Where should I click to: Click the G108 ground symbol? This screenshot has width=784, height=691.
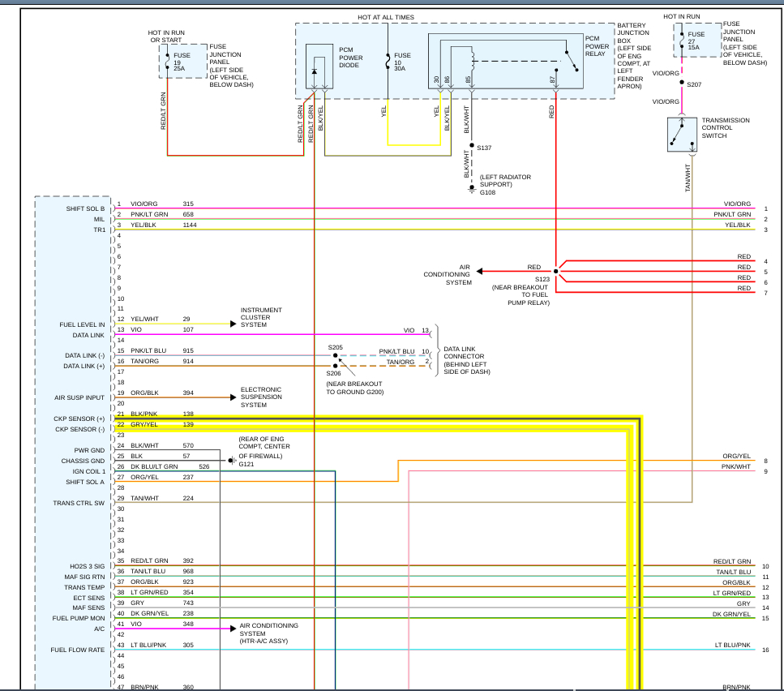click(471, 191)
